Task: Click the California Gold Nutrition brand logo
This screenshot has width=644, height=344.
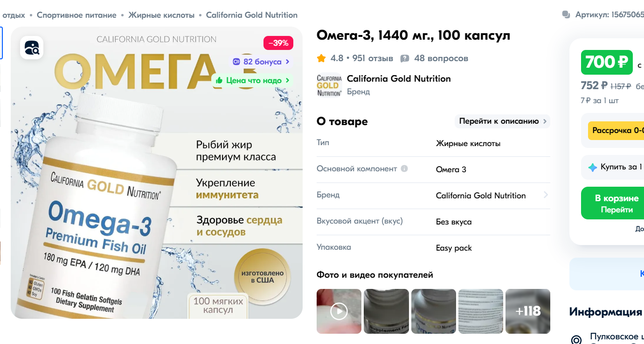Action: (x=329, y=85)
